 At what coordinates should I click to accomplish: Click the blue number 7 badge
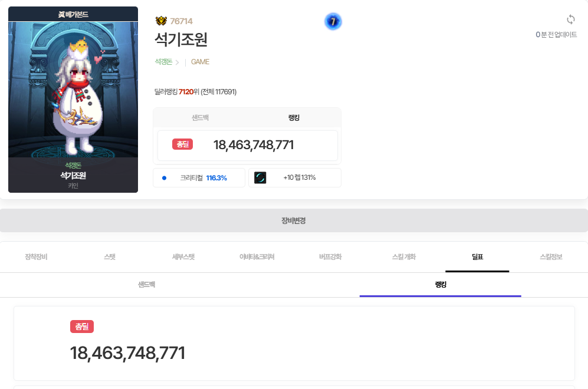(x=333, y=22)
